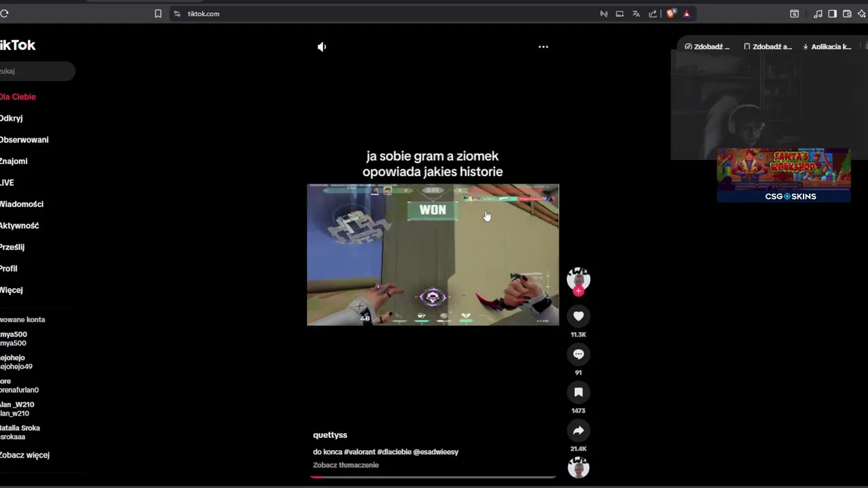Open the lan_w210 followed account
Image resolution: width=868 pixels, height=488 pixels.
coord(17,409)
